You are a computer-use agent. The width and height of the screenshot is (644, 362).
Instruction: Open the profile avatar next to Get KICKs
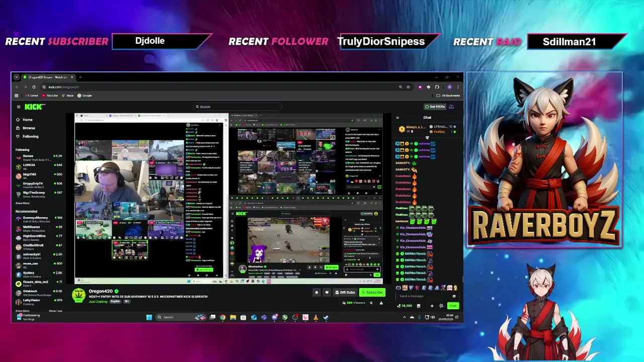tap(452, 107)
